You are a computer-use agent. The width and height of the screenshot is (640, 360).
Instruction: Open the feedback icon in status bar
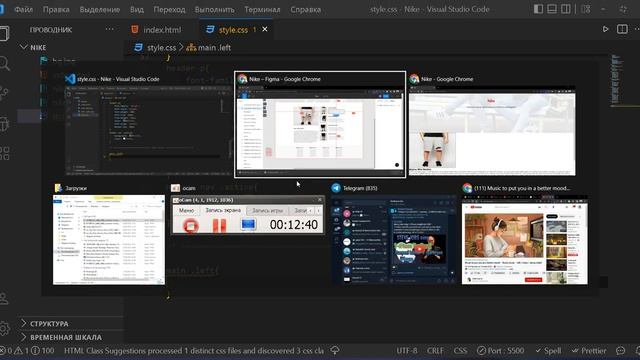[620, 351]
